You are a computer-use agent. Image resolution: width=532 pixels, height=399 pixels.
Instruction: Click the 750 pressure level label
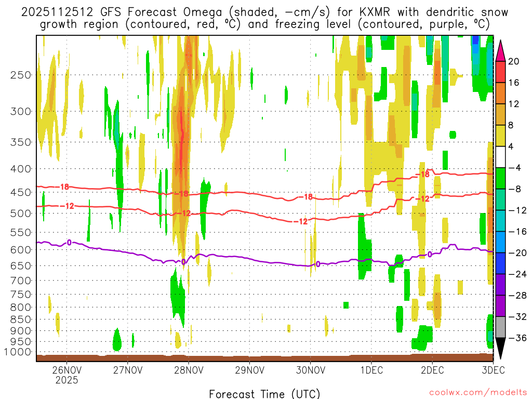[21, 295]
